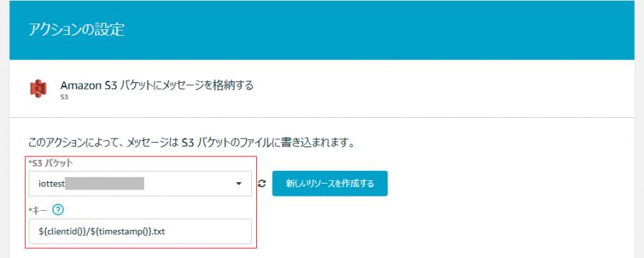Click the *S3 バケット field label

pos(51,163)
